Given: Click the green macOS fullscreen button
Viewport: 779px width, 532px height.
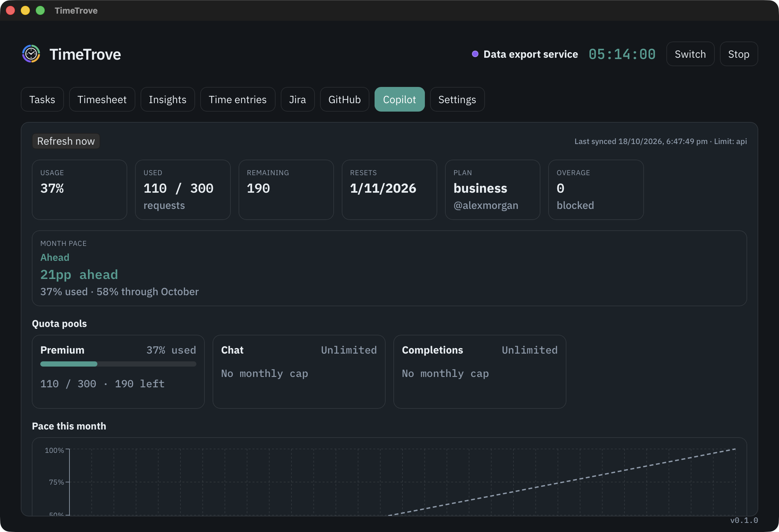Looking at the screenshot, I should 40,10.
